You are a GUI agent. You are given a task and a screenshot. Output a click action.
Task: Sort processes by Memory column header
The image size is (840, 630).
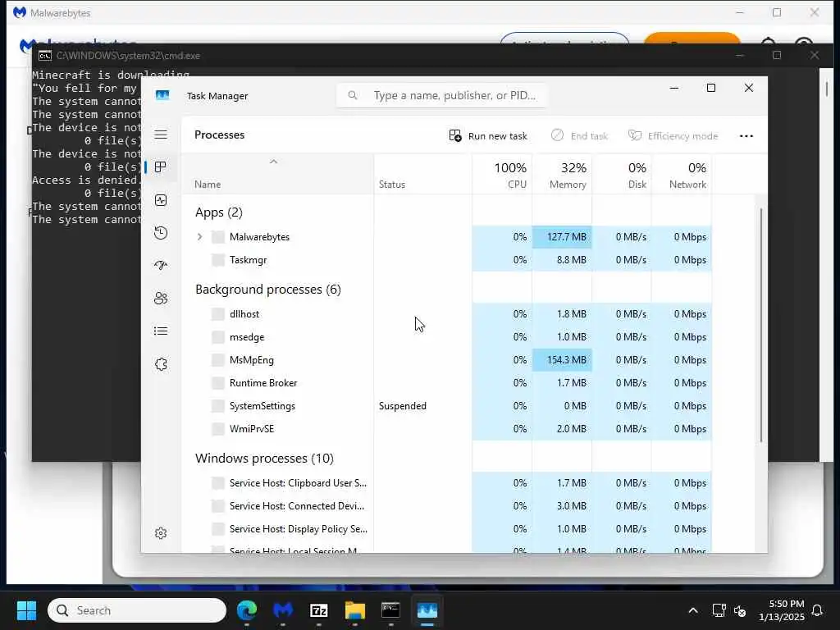(562, 176)
